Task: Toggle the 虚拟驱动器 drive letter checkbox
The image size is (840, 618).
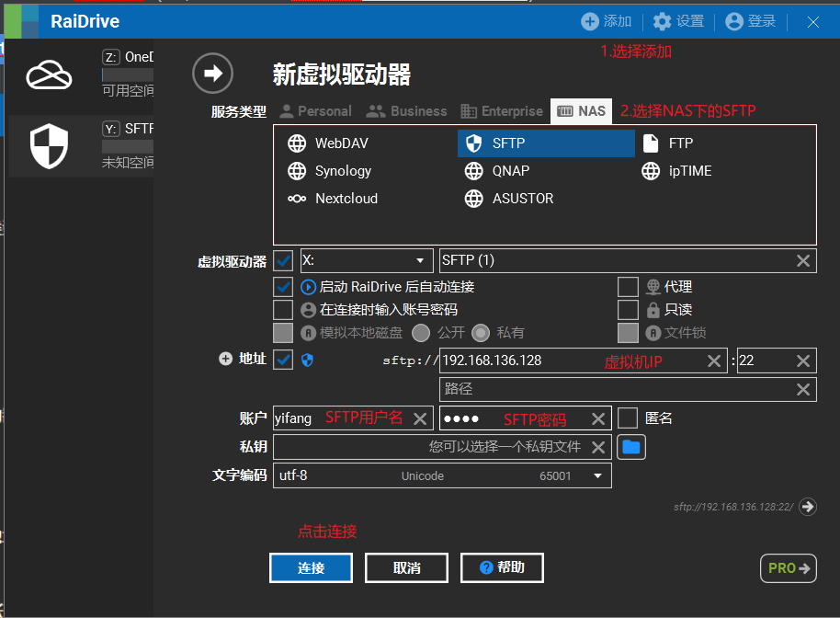Action: [283, 261]
